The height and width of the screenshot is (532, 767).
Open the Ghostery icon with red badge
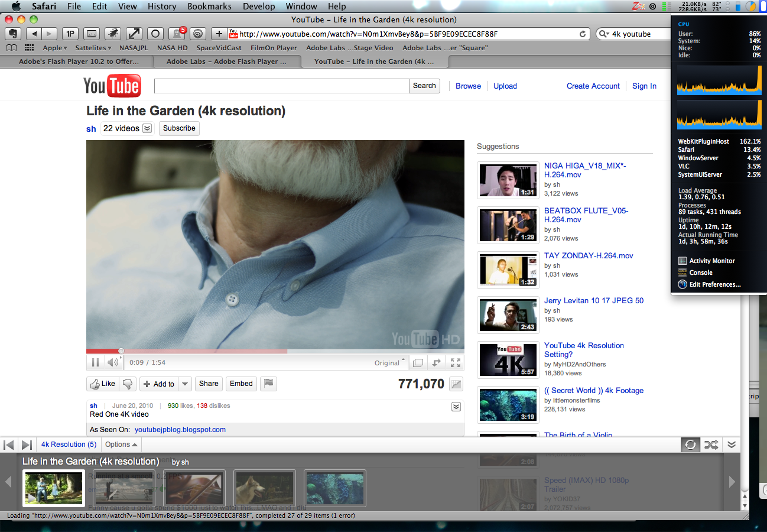coord(177,34)
